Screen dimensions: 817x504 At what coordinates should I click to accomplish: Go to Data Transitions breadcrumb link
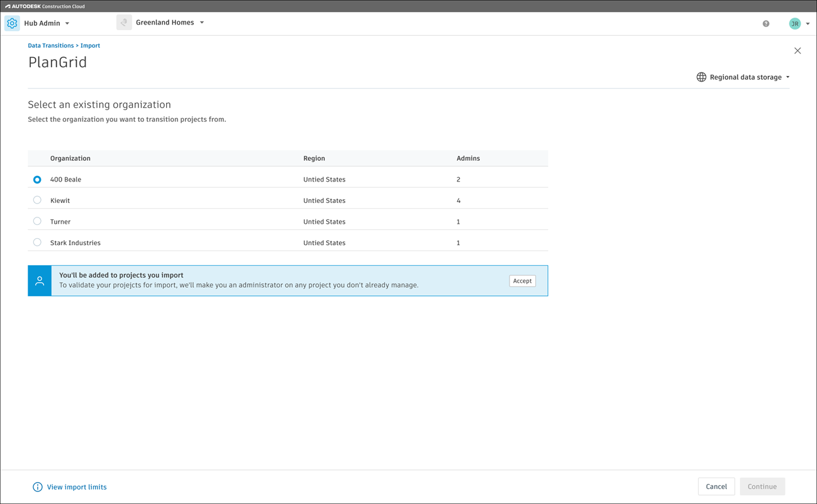point(50,46)
